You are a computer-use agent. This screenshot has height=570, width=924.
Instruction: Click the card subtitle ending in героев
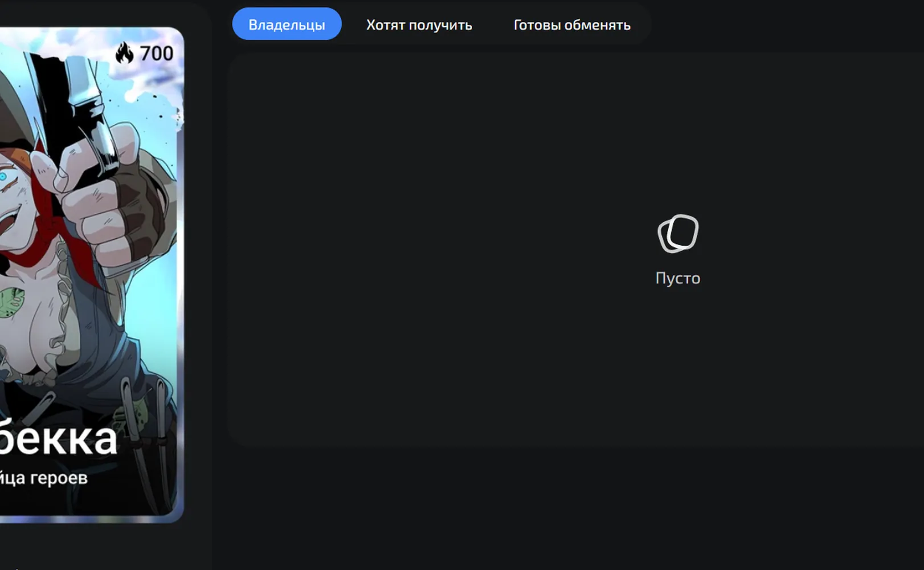43,478
